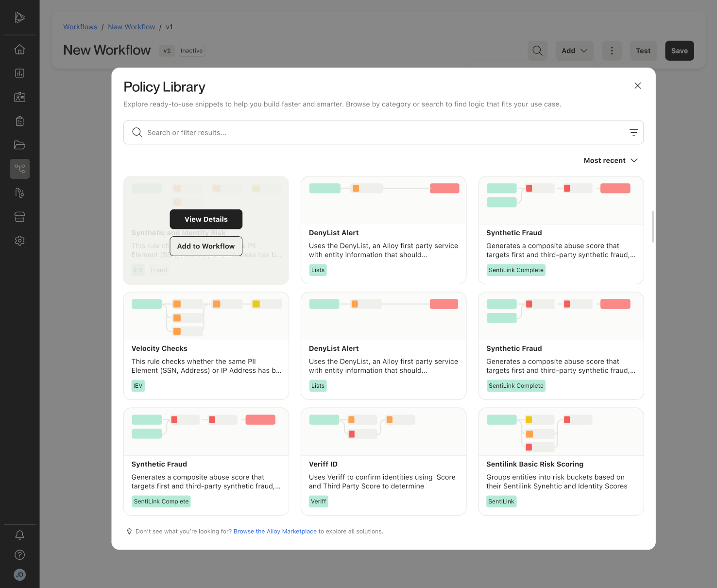This screenshot has width=717, height=588.
Task: Navigate to Workflows breadcrumb
Action: pyautogui.click(x=80, y=27)
